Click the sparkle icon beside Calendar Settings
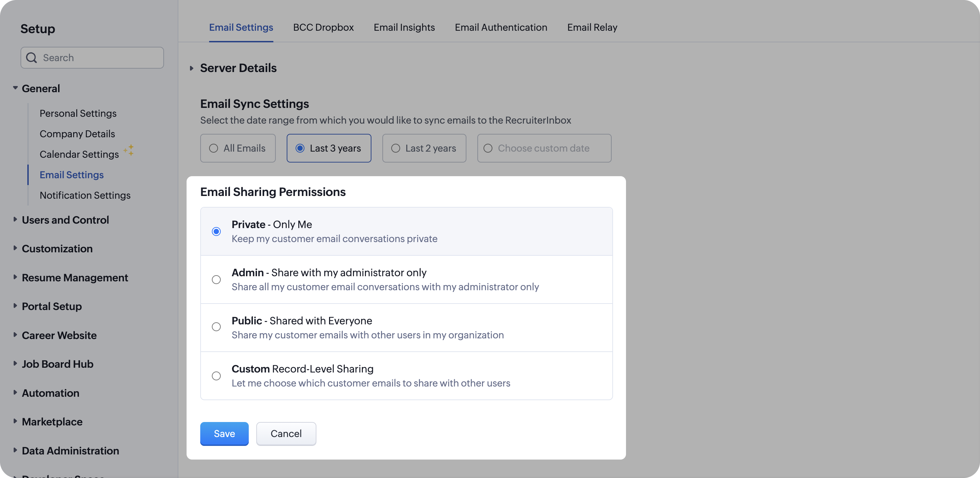 tap(128, 150)
